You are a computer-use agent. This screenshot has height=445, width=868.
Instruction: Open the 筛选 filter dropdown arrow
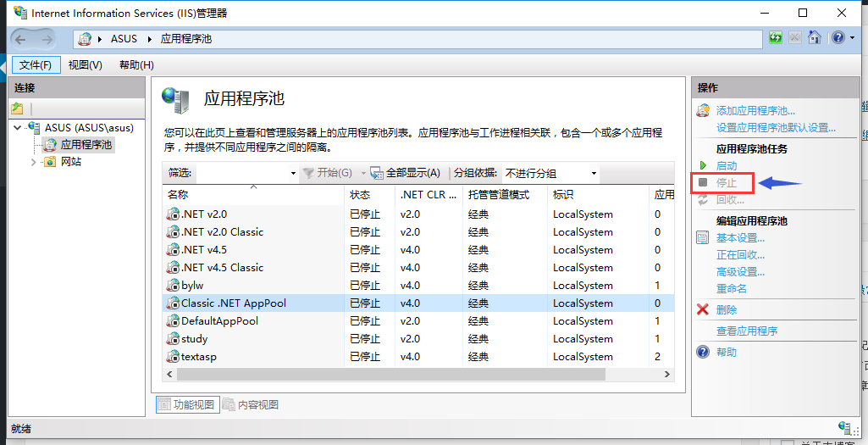tap(293, 174)
